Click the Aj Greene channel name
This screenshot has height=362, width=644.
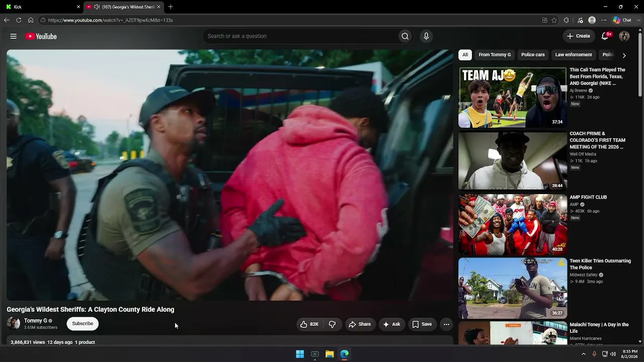(x=578, y=90)
